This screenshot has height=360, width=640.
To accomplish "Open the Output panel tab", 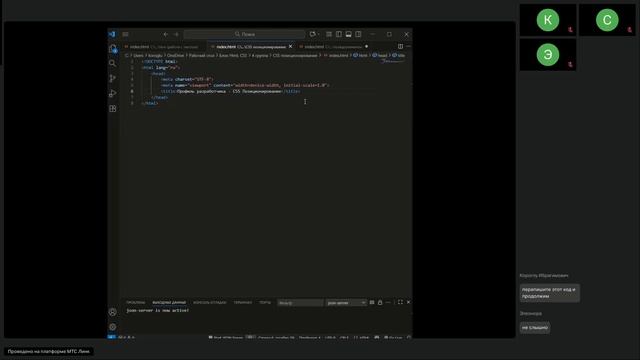I will (x=169, y=302).
